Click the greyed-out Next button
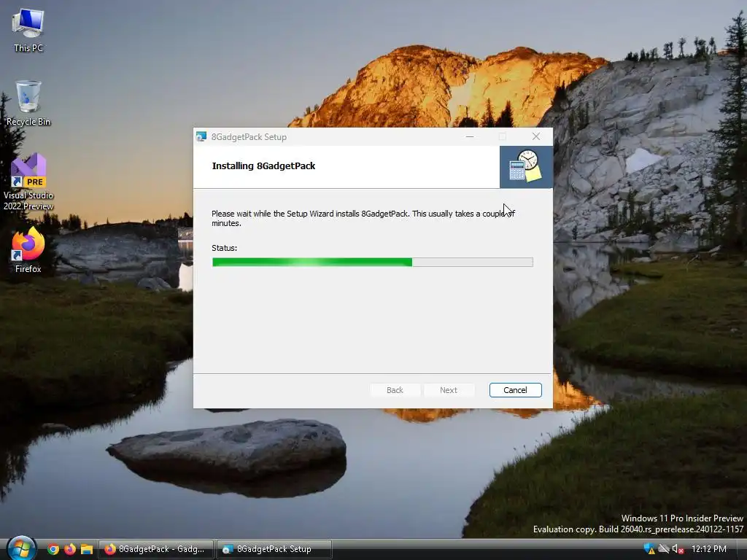Viewport: 747px width, 560px height. tap(449, 390)
